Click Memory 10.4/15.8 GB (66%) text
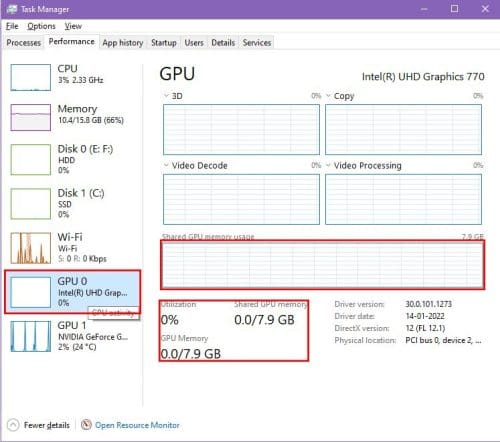Screen dimensions: 500x442 click(91, 120)
